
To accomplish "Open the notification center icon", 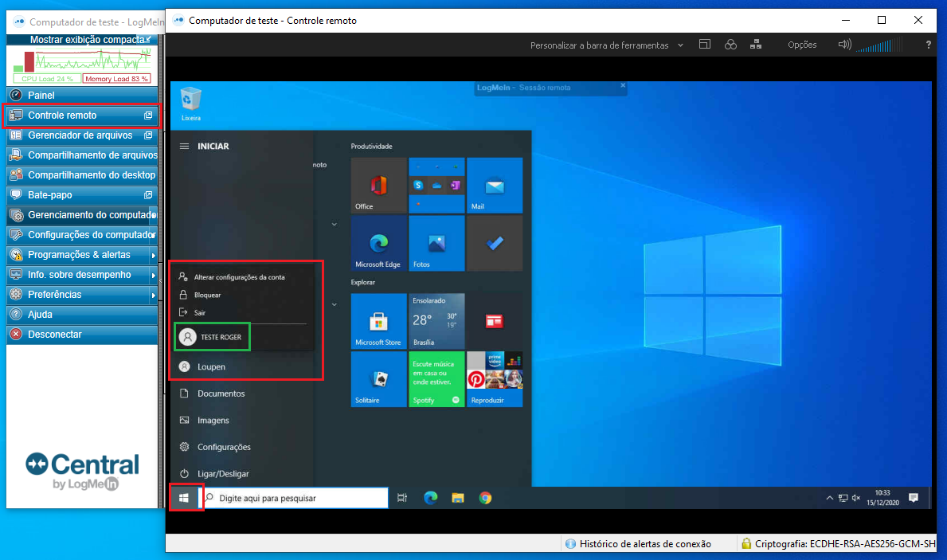I will [914, 498].
